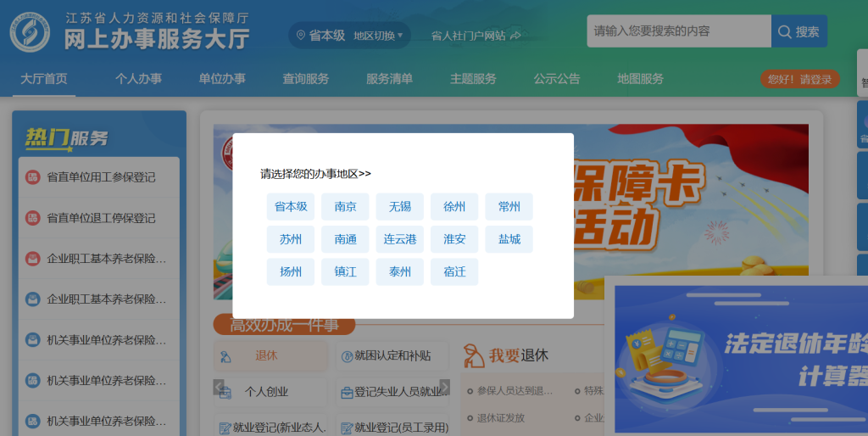This screenshot has height=436, width=868.
Task: Select 苏州 region
Action: 291,239
